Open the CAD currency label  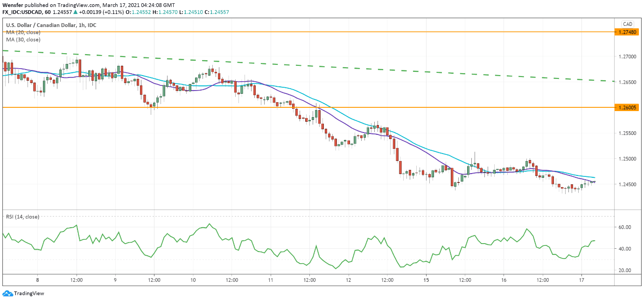point(627,24)
